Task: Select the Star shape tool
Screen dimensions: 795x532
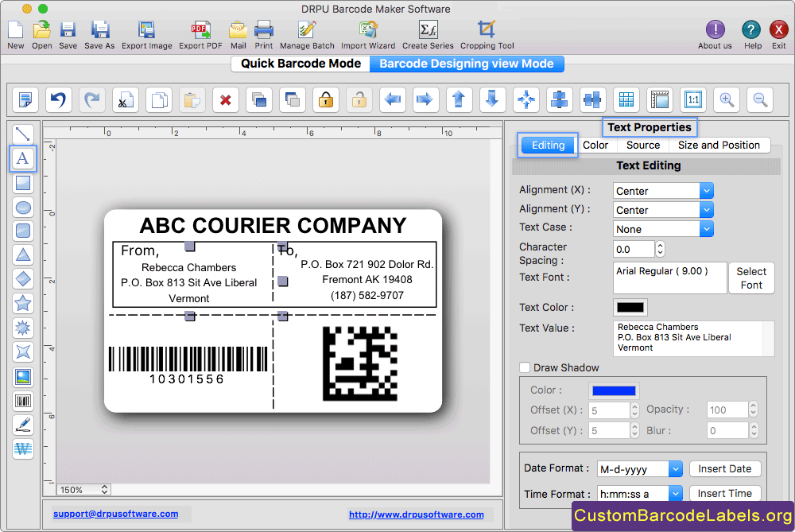Action: [23, 303]
